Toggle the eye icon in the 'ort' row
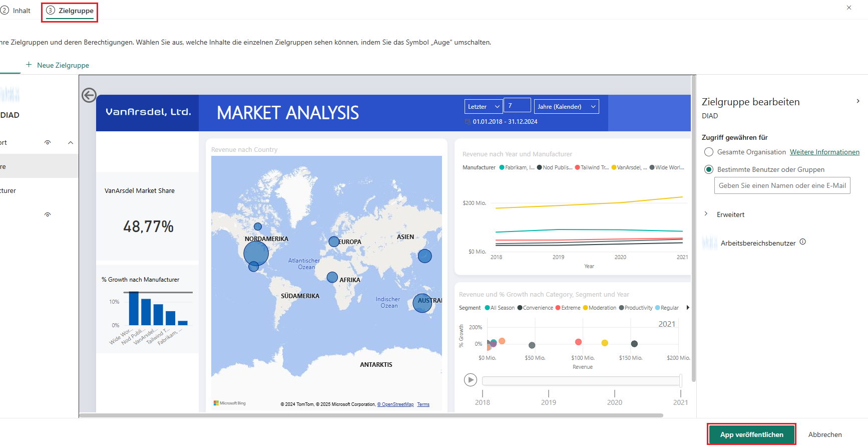 point(48,143)
